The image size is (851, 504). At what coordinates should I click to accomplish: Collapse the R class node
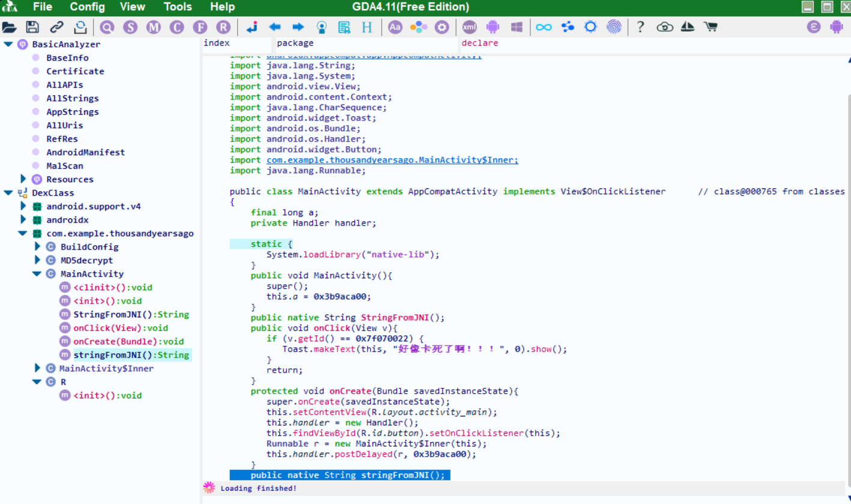click(37, 382)
